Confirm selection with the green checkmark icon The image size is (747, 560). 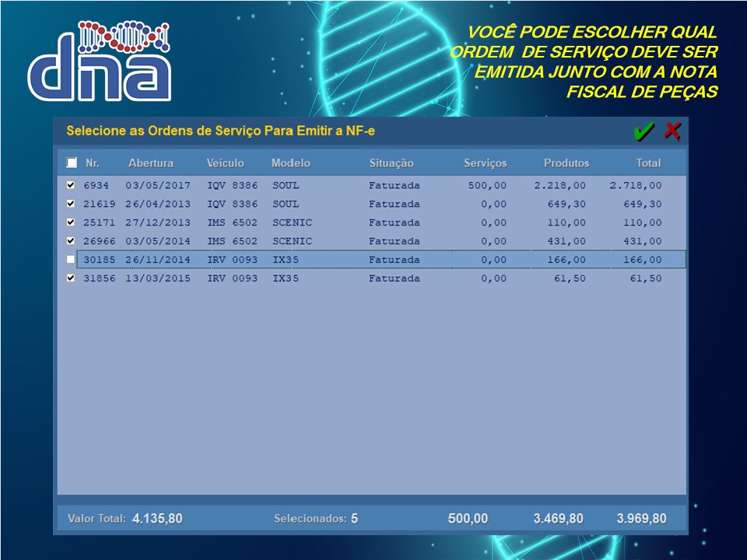pyautogui.click(x=644, y=131)
